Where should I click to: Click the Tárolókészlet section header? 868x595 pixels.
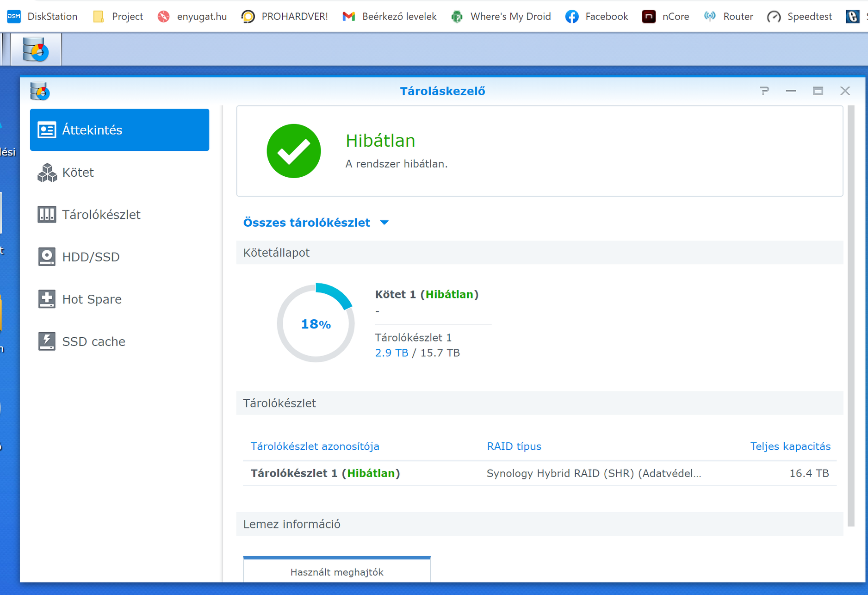point(539,403)
